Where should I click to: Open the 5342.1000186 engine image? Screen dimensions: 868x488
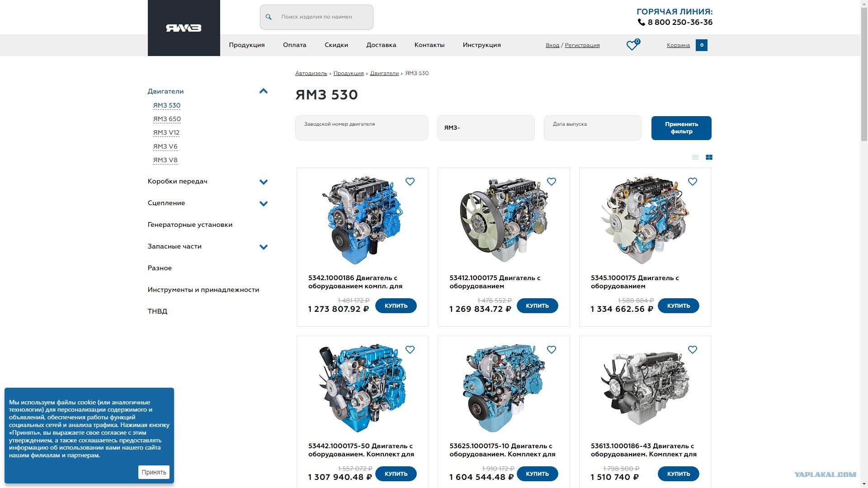click(362, 221)
